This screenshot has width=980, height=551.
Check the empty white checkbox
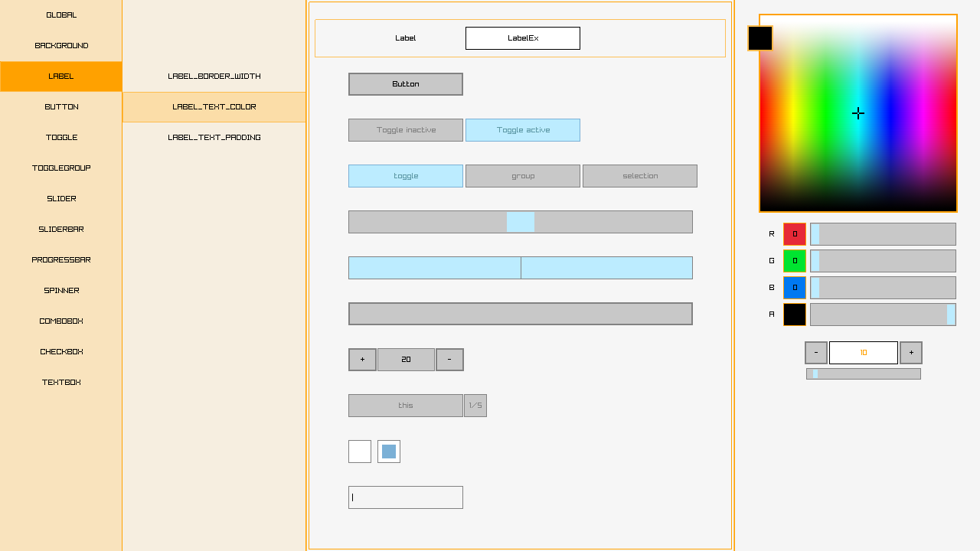click(360, 452)
